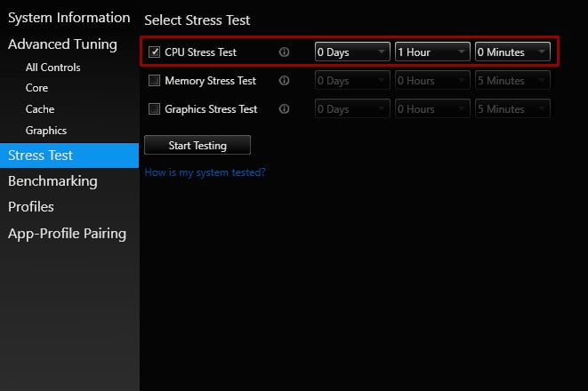Uncheck the CPU Stress Test checkbox
The height and width of the screenshot is (391, 588).
point(154,52)
